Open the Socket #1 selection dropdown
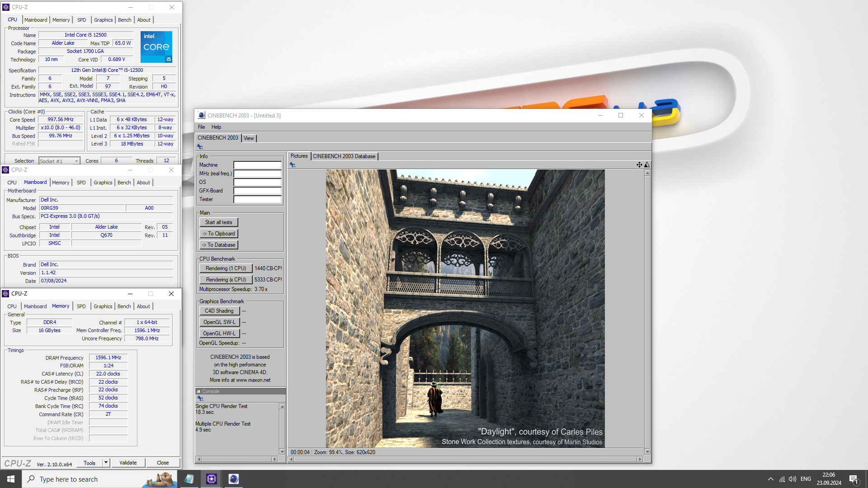Viewport: 868px width, 488px height. (59, 161)
